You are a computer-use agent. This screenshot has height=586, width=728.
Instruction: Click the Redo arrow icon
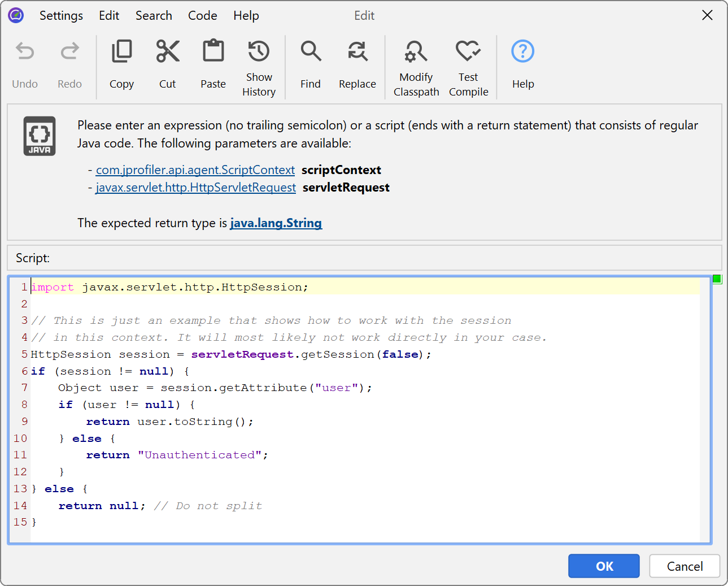tap(69, 52)
